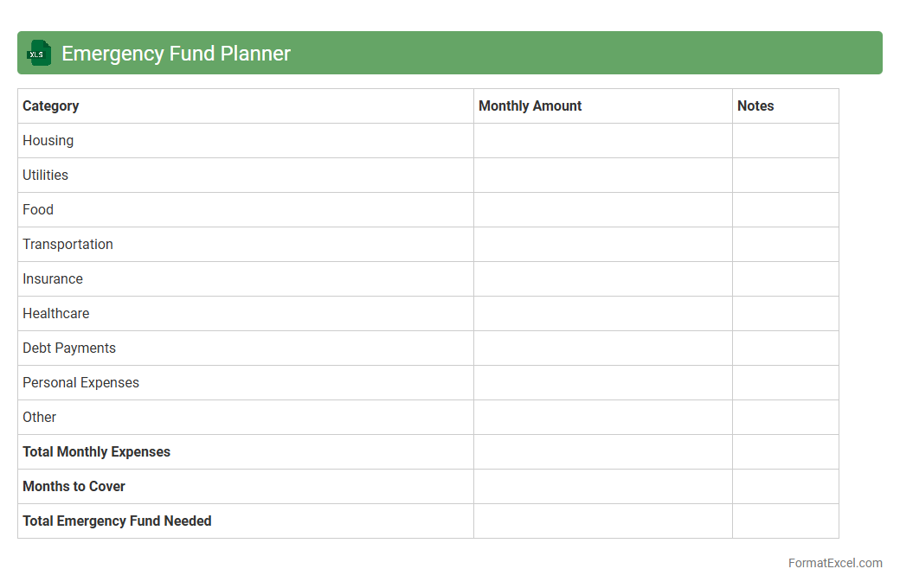Click the Emergency Fund Planner title
This screenshot has width=900, height=588.
point(176,54)
